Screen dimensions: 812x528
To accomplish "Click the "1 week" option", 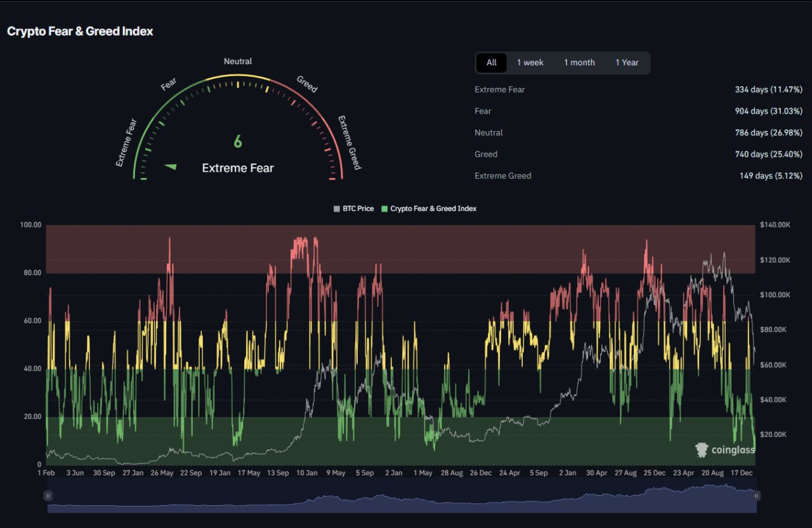I will coord(530,62).
